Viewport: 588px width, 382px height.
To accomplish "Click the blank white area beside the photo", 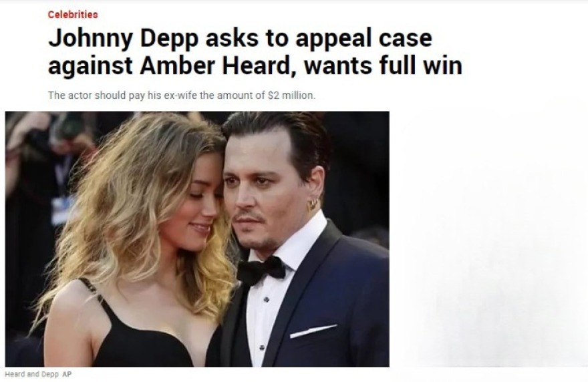I will (488, 239).
